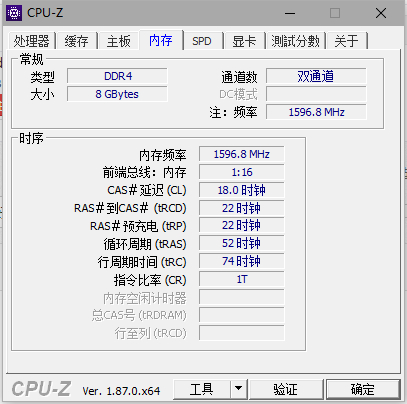The image size is (407, 404).
Task: Open the 显卡 tab
Action: (x=244, y=41)
